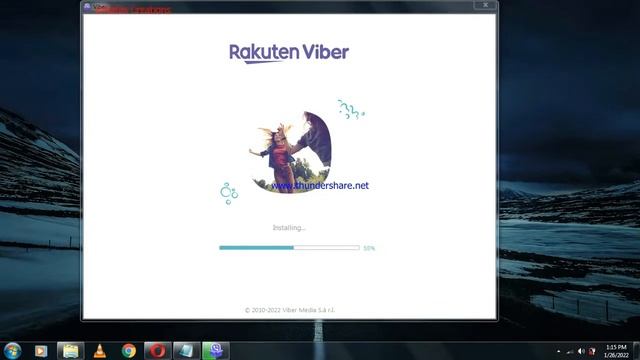Open Google Chrome from the taskbar
The width and height of the screenshot is (640, 360).
(x=129, y=351)
